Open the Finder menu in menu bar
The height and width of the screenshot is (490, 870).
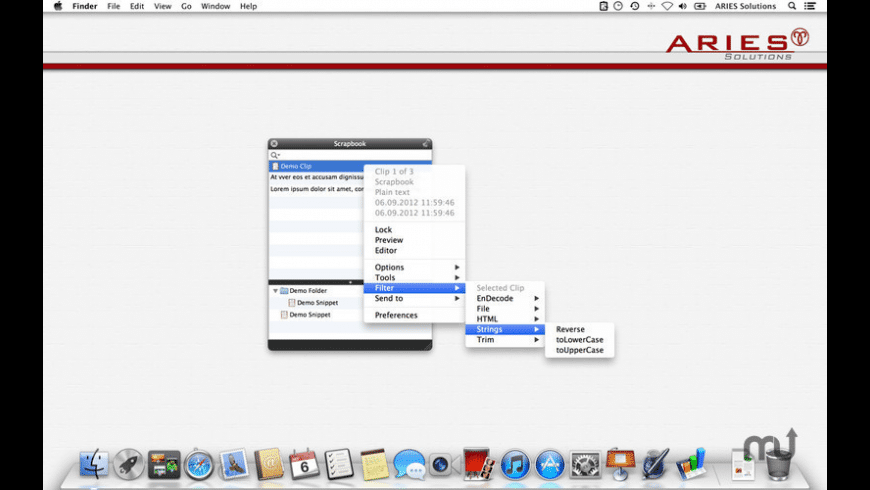[x=84, y=6]
